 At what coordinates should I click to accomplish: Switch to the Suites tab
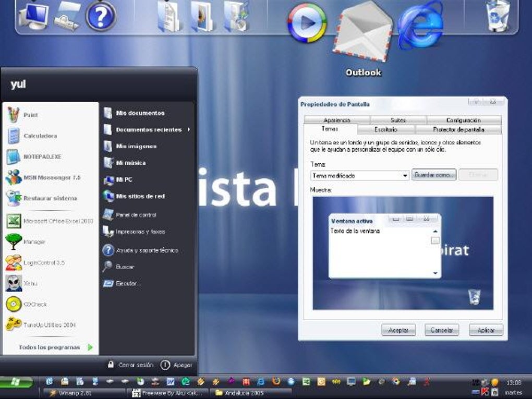tap(398, 120)
